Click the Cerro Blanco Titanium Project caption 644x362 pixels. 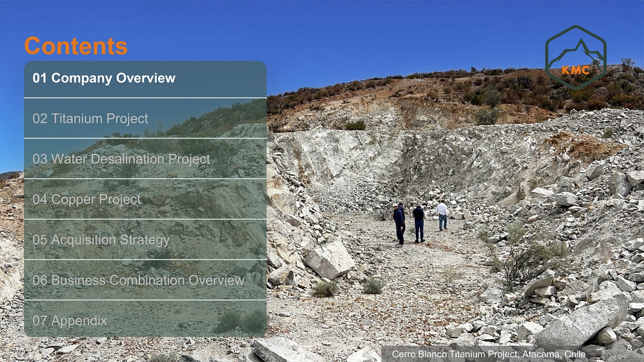[489, 354]
